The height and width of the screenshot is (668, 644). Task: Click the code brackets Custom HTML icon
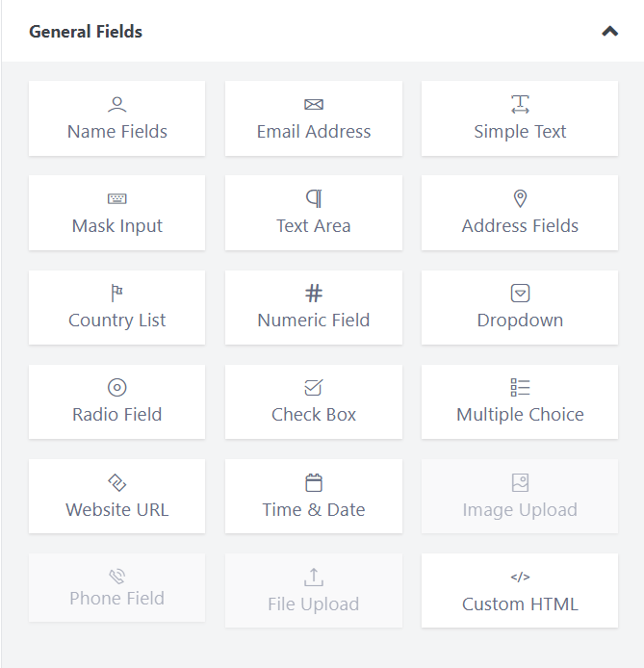pyautogui.click(x=520, y=578)
